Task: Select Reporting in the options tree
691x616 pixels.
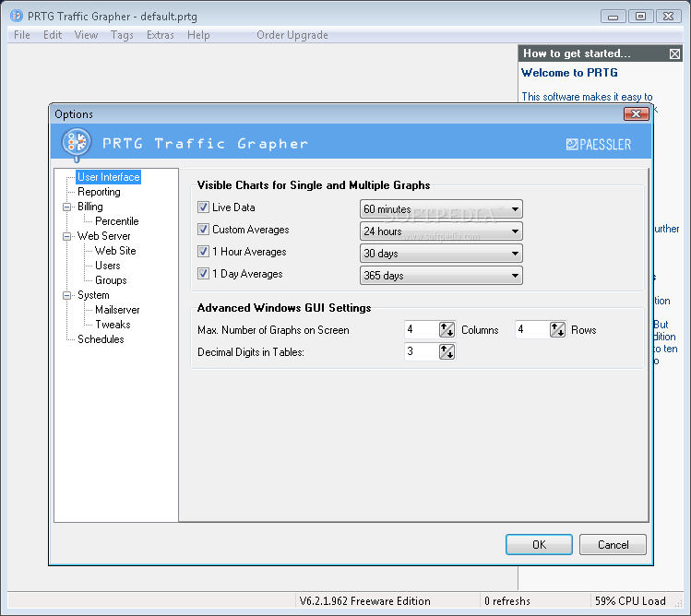Action: [99, 192]
